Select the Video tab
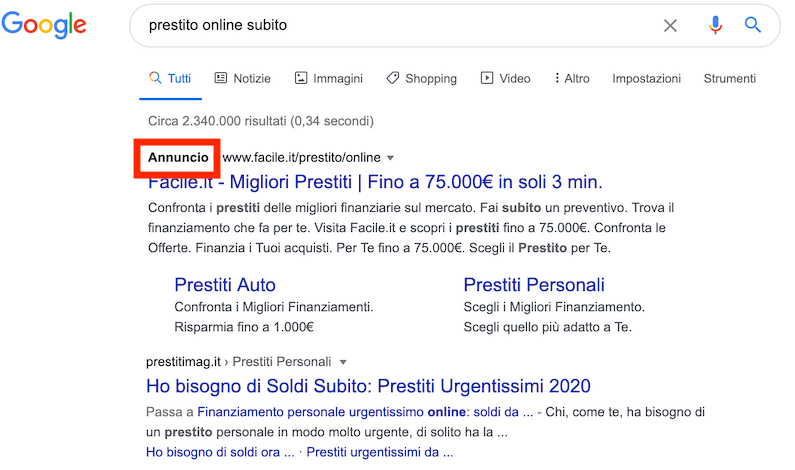Viewport: 795px width, 470px height. pyautogui.click(x=505, y=78)
